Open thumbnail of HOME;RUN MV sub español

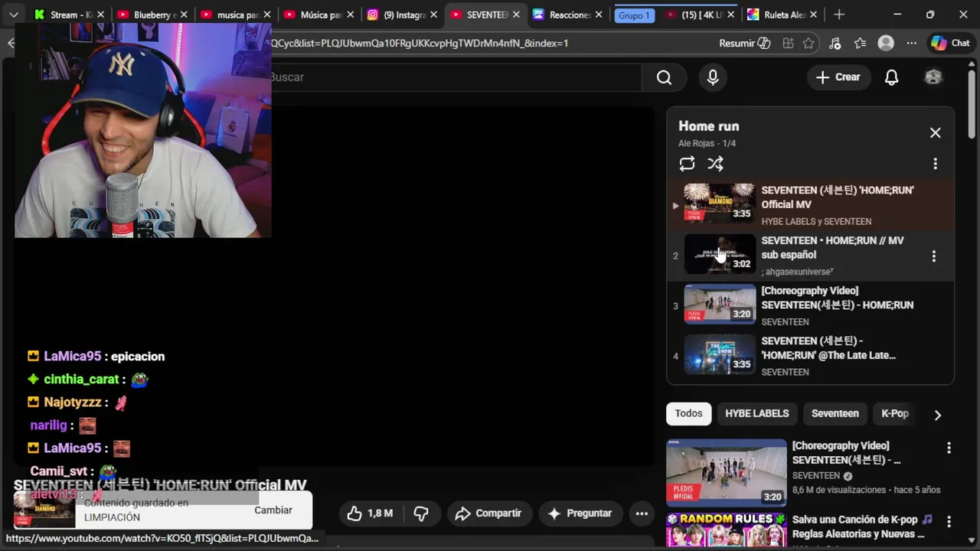719,254
